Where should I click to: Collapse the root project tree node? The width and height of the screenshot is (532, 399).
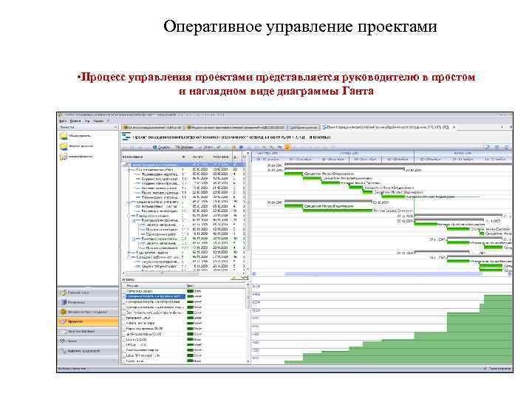click(125, 165)
